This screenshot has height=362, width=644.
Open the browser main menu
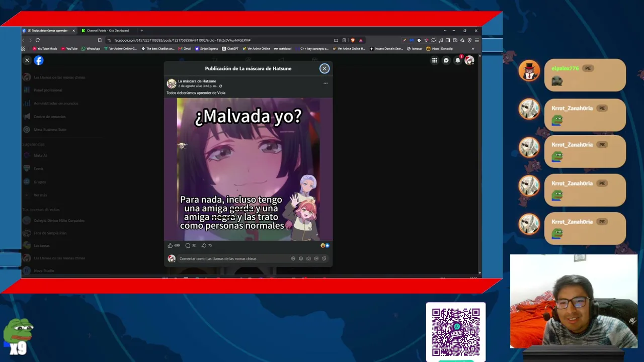coord(477,40)
